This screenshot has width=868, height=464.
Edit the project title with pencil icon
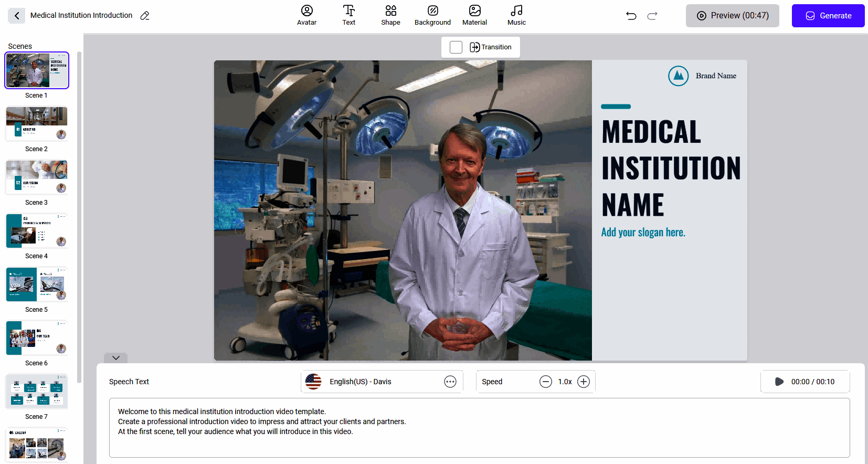coord(145,16)
